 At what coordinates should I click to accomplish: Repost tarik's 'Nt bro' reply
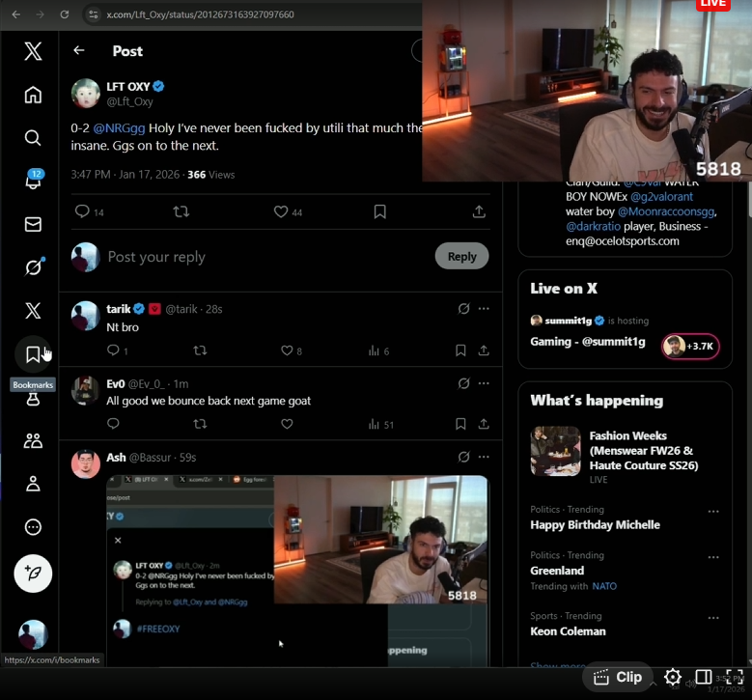click(200, 350)
